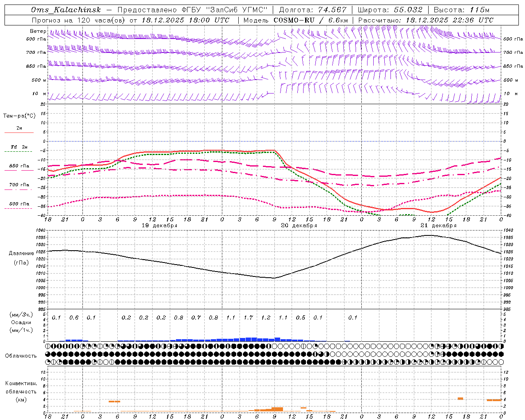Click the 700 гПа temperature legend entry
525x420 pixels.
[19, 185]
